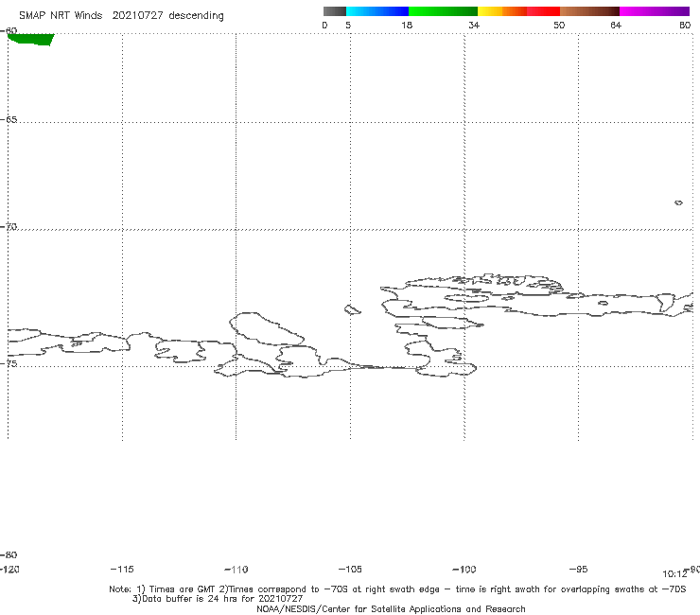This screenshot has width=700, height=615.
Task: Click the latitude label "-80"
Action: [x=9, y=554]
